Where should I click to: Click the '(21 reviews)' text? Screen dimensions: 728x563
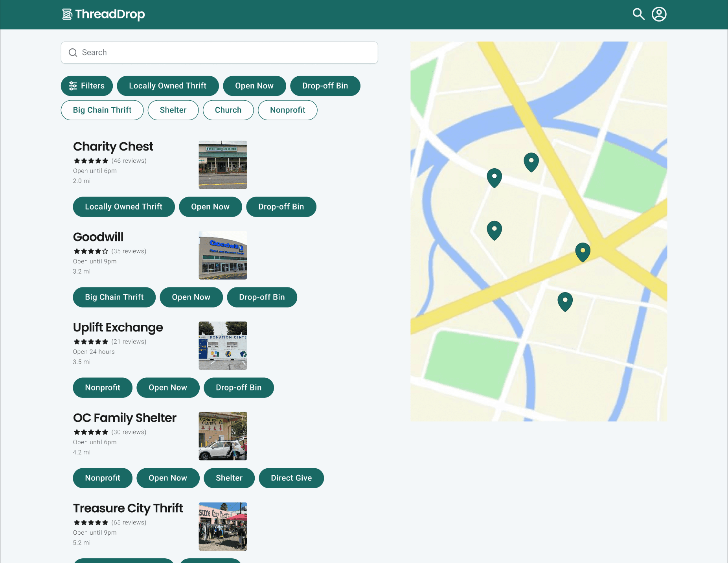129,342
